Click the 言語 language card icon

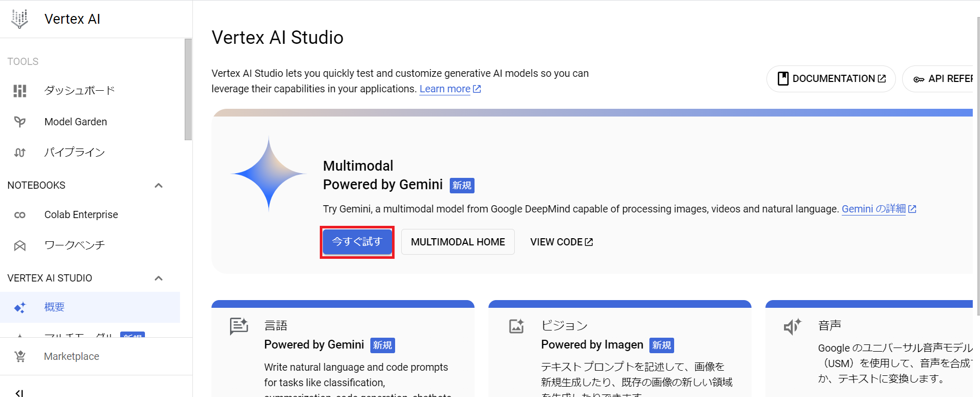click(x=239, y=326)
